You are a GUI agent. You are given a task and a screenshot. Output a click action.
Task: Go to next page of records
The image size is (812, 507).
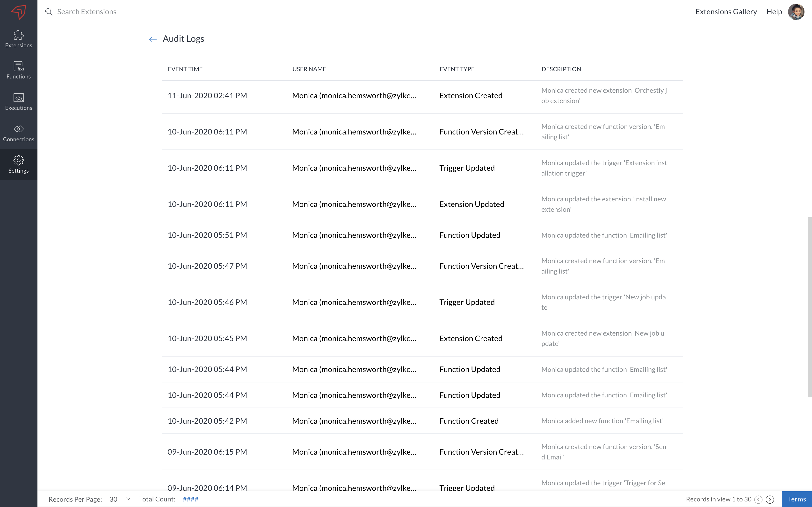coord(770,499)
